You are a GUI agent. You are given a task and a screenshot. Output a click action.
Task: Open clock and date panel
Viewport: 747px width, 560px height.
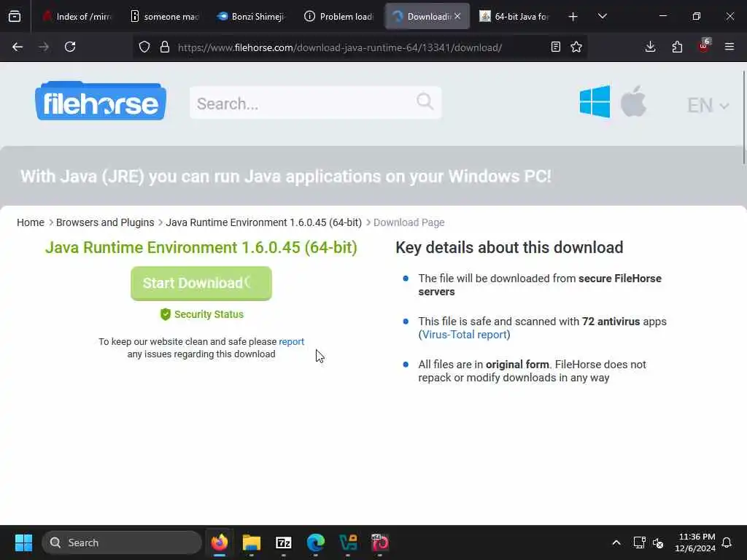point(695,542)
